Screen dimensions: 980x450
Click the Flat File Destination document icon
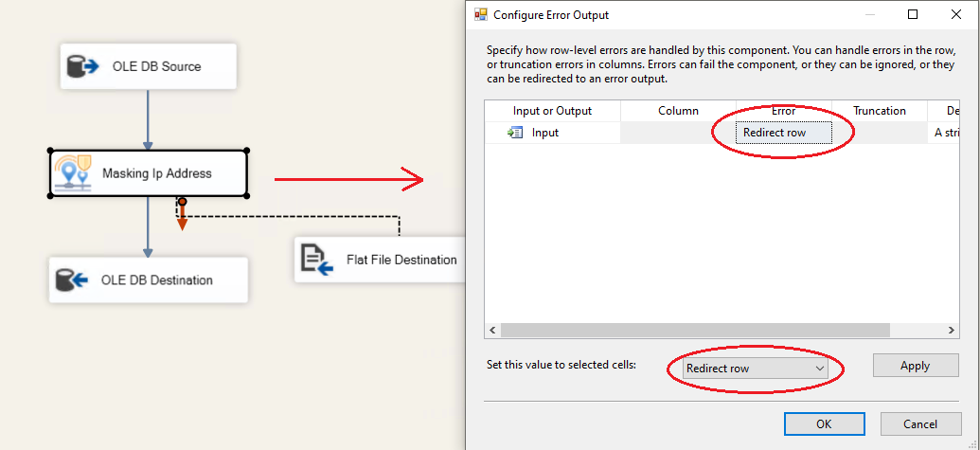317,260
